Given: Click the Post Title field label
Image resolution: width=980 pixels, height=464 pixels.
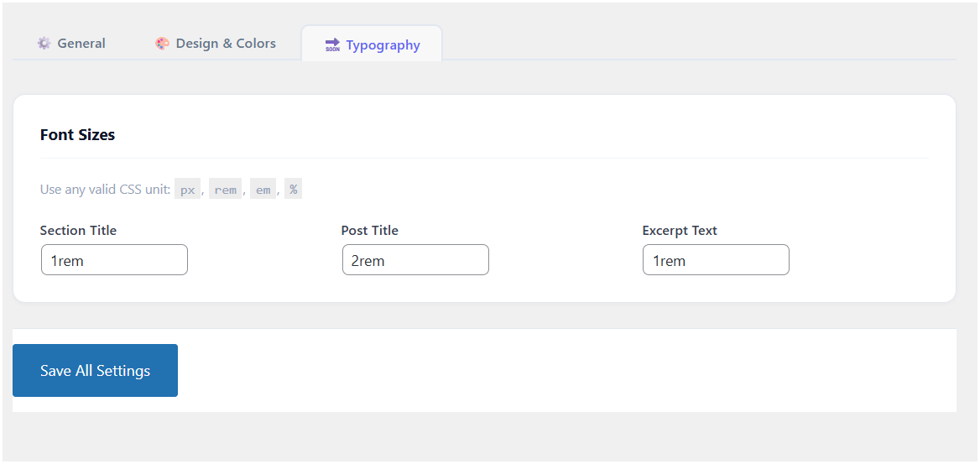Looking at the screenshot, I should 369,231.
